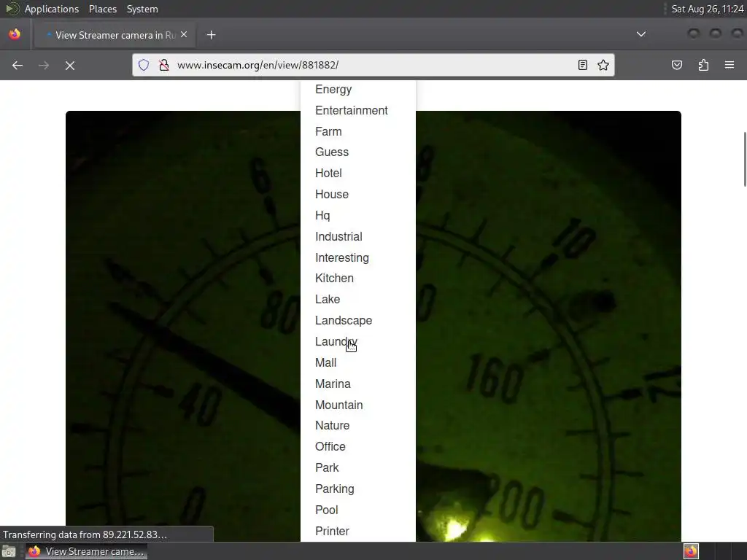The width and height of the screenshot is (747, 560).
Task: Open Firefox application menu
Action: tap(729, 65)
